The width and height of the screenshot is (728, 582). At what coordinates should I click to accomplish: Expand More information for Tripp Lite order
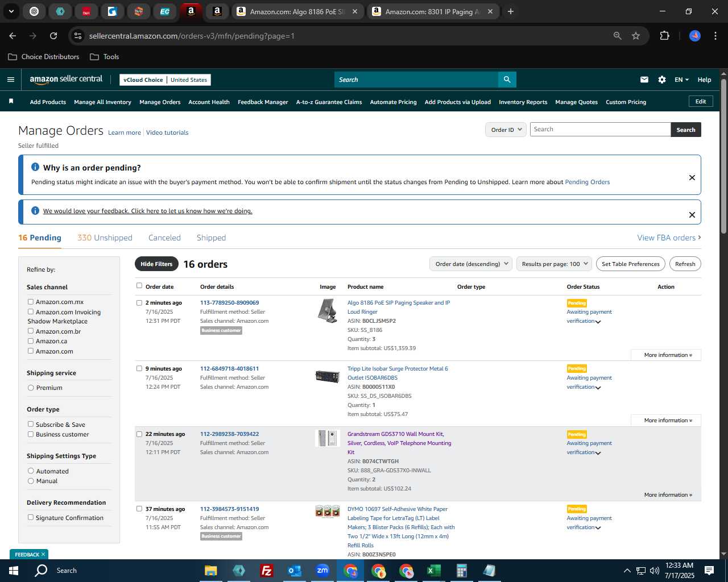click(x=668, y=421)
